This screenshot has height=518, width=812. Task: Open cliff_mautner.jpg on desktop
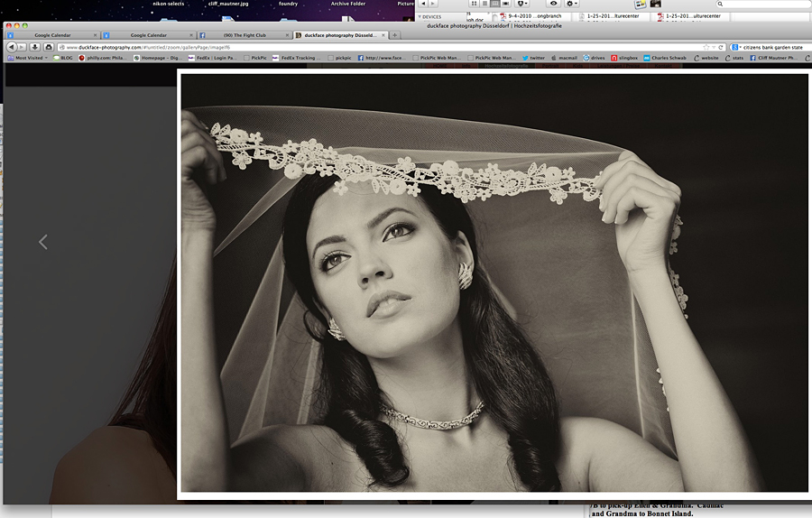click(228, 4)
